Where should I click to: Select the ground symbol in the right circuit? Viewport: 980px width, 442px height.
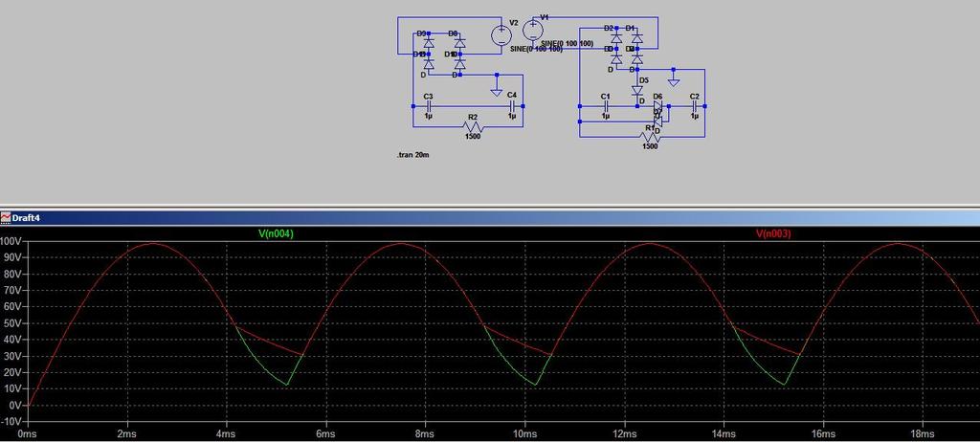coord(674,82)
